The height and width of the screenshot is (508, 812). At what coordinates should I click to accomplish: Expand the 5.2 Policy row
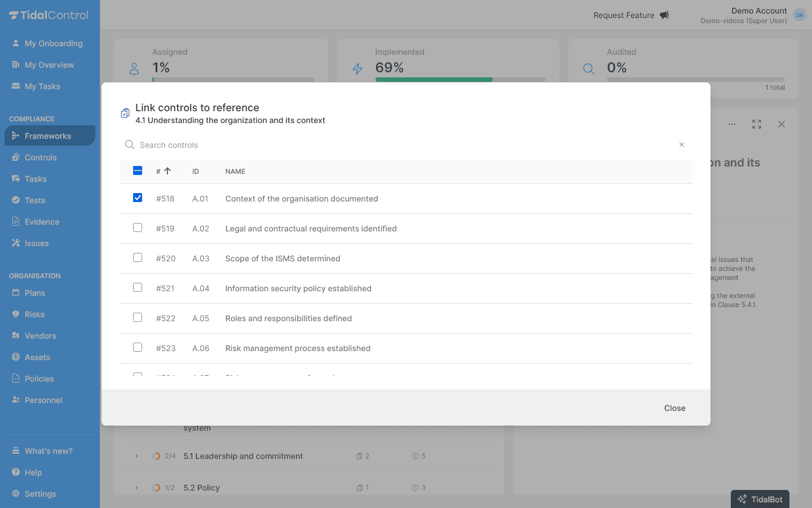(136, 487)
